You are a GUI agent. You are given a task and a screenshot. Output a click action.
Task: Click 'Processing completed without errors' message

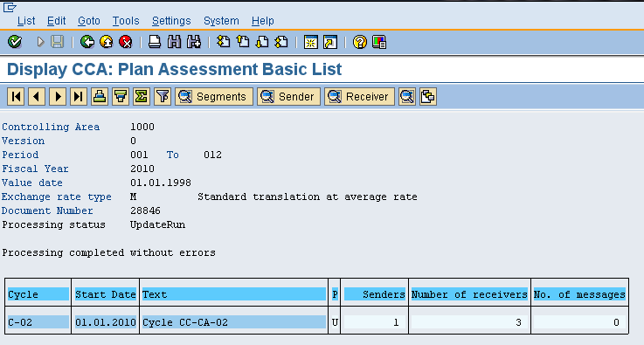point(109,252)
